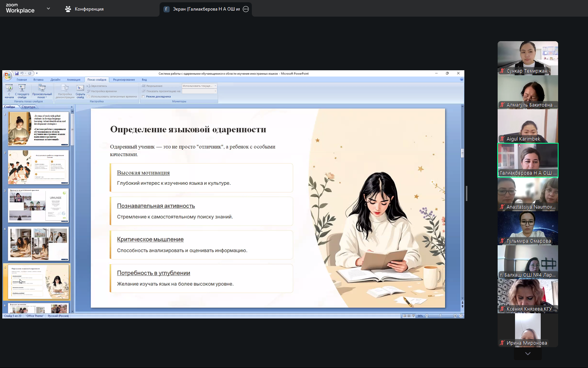The height and width of the screenshot is (368, 588).
Task: Zoom in with the plus button
Action: 455,316
